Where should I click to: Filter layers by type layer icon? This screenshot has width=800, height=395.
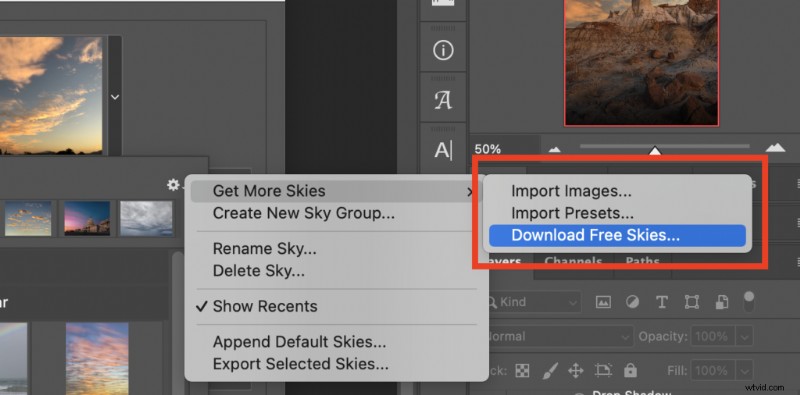661,302
